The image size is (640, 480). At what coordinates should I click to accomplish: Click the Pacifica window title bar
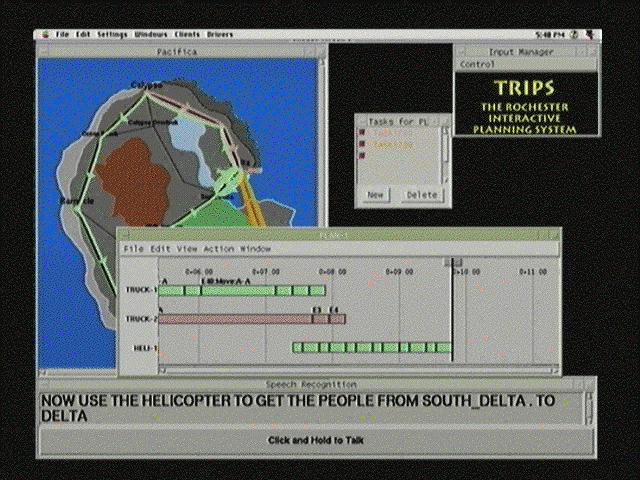[178, 52]
